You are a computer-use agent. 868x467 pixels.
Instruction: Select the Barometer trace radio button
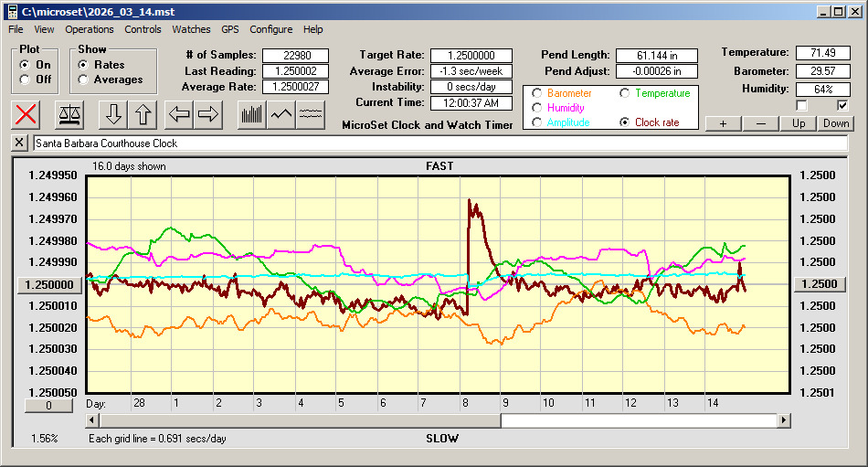coord(536,93)
